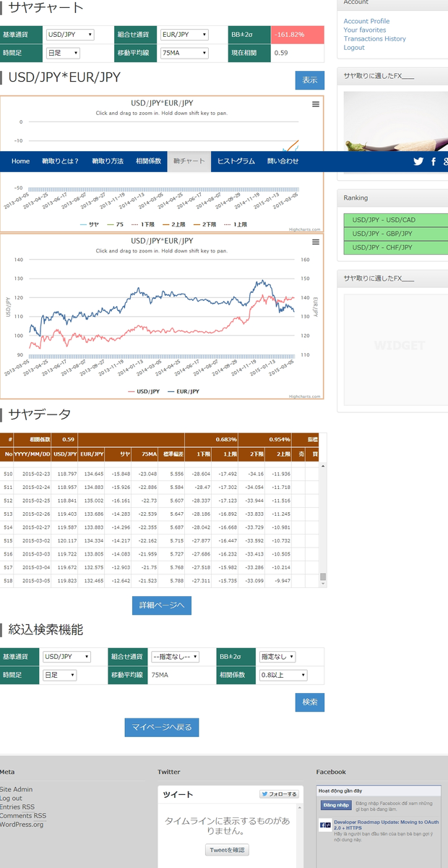Open Comments RSS link
The height and width of the screenshot is (868, 448).
coord(23,815)
